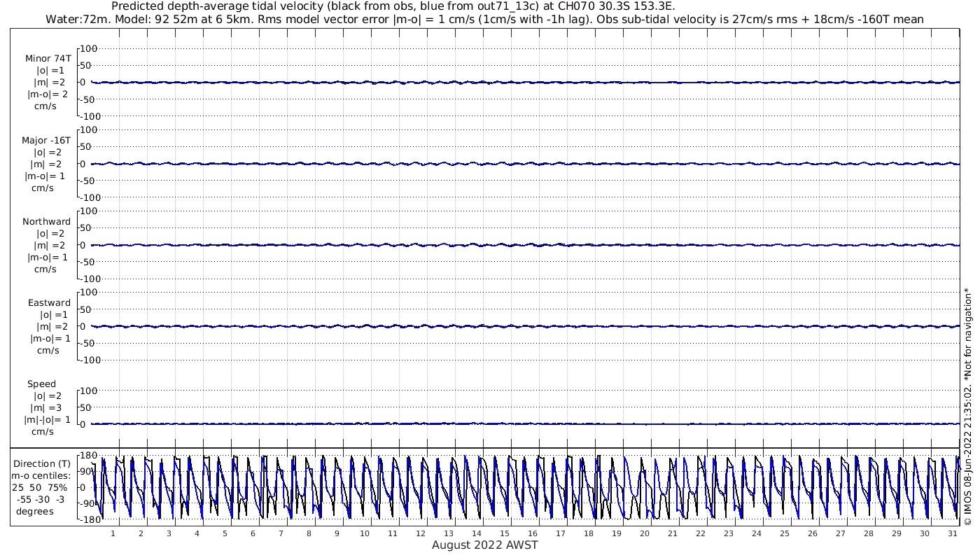Click the title line 'Predicted depth-average tidal velocity'
This screenshot has height=560, width=980.
(x=393, y=6)
